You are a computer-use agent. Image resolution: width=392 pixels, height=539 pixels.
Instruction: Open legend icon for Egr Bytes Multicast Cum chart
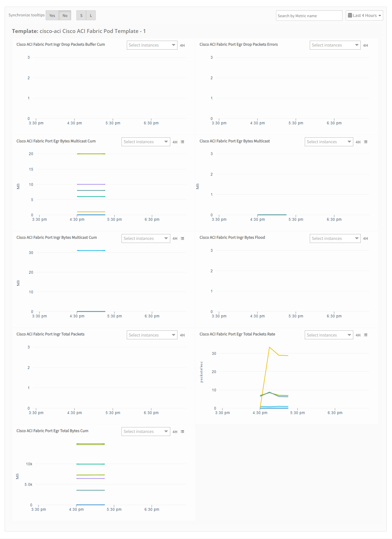tap(182, 142)
